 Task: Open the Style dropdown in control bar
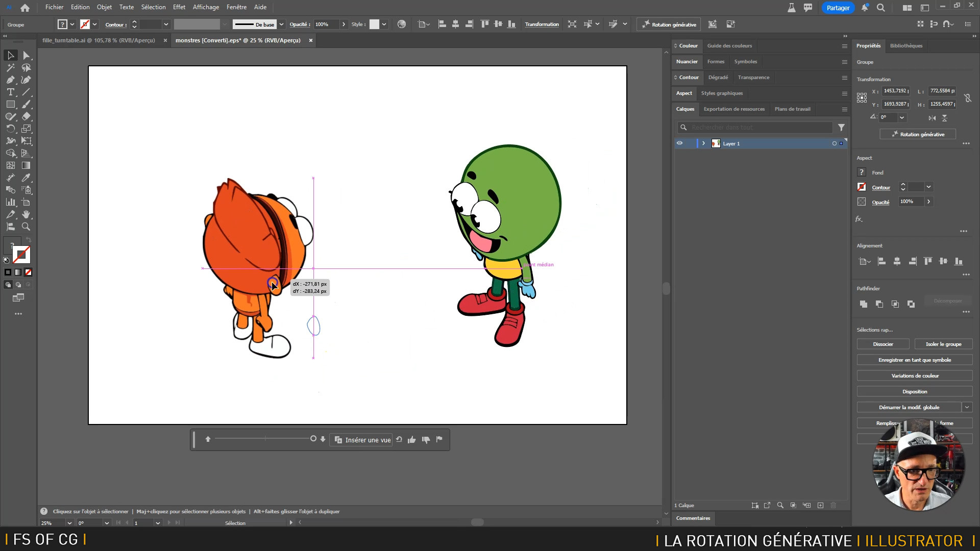384,24
